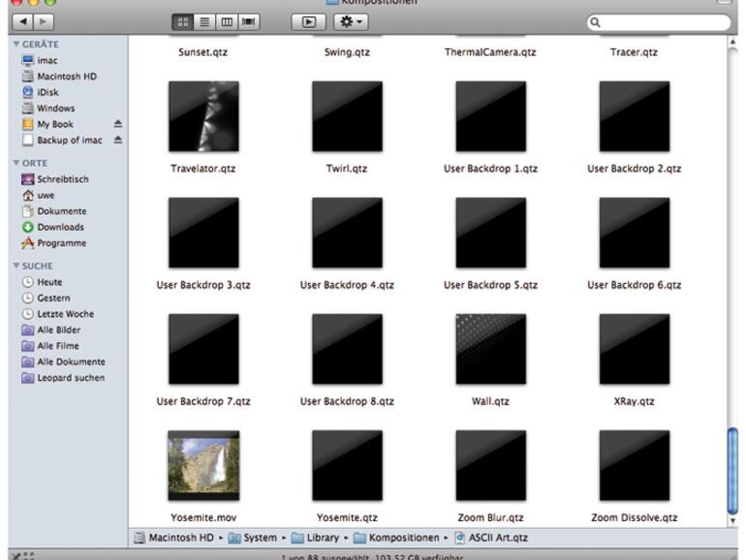
Task: Eject the Backup of imac volume
Action: [x=118, y=140]
